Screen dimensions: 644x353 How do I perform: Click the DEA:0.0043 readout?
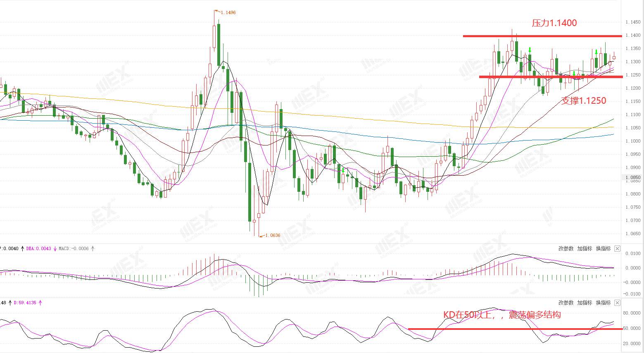pos(38,248)
